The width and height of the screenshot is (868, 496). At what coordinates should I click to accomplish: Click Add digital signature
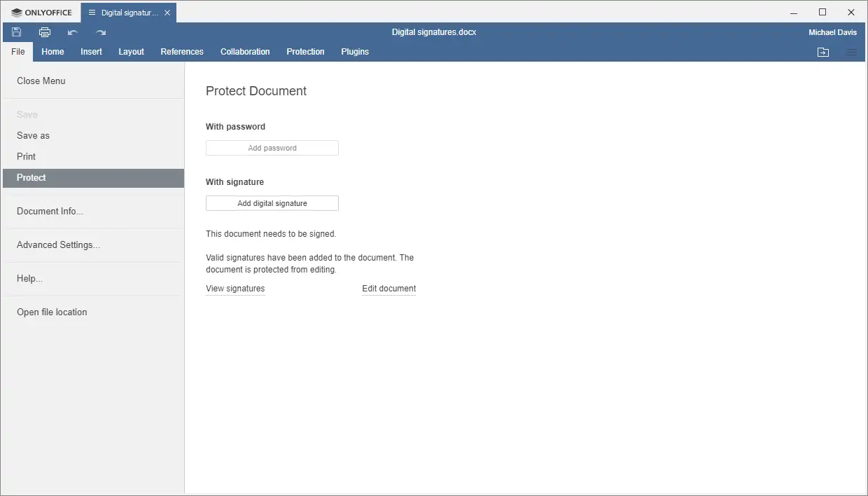coord(272,203)
